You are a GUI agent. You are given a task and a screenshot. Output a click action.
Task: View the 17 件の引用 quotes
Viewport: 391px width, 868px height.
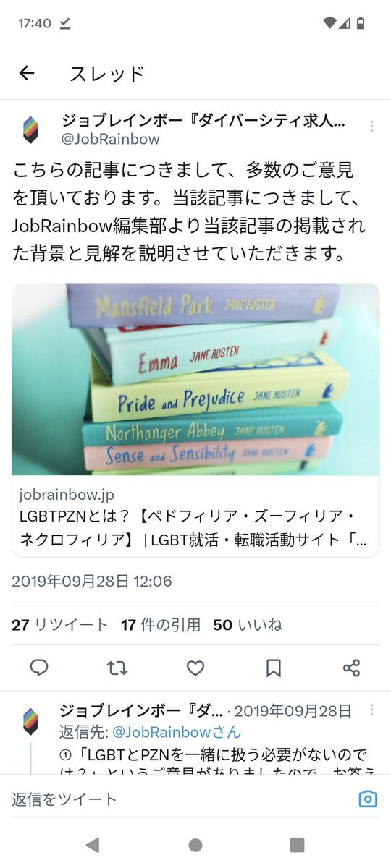pos(161,625)
